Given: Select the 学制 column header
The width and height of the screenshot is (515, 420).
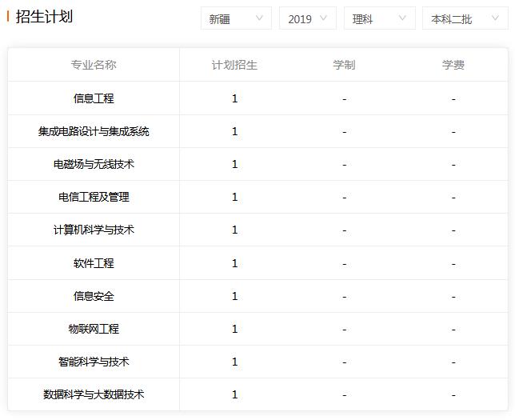Looking at the screenshot, I should pyautogui.click(x=344, y=65).
